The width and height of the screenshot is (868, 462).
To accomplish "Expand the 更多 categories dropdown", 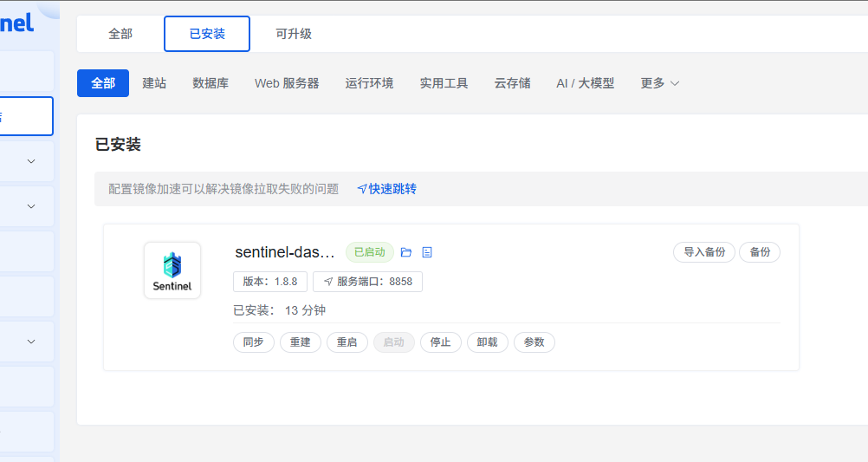I will [659, 83].
